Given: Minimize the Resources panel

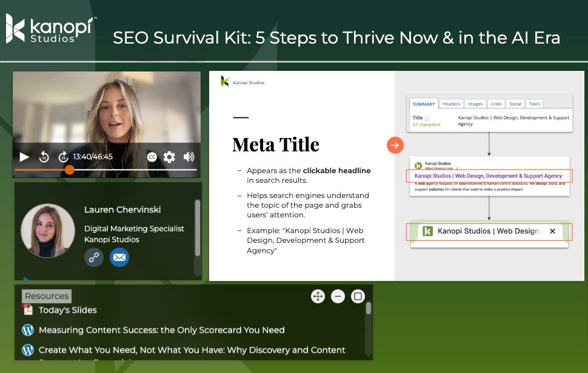Looking at the screenshot, I should (x=338, y=297).
